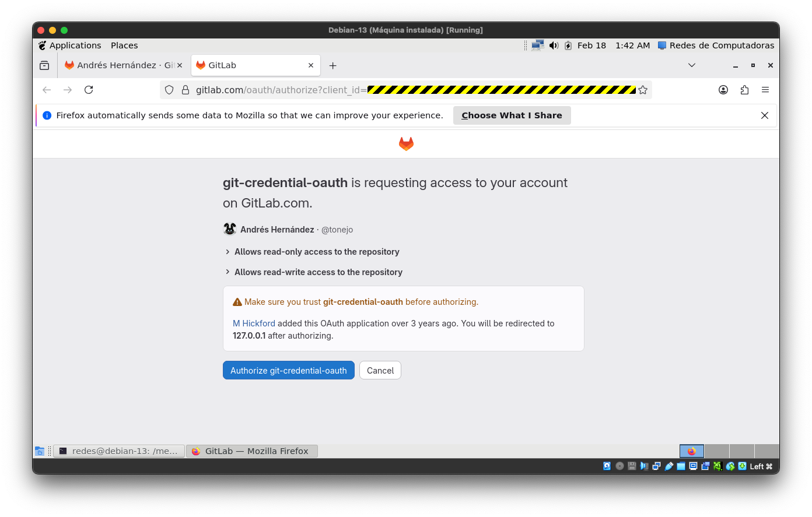
Task: Click Authorize git-credential-oauth button
Action: point(289,370)
